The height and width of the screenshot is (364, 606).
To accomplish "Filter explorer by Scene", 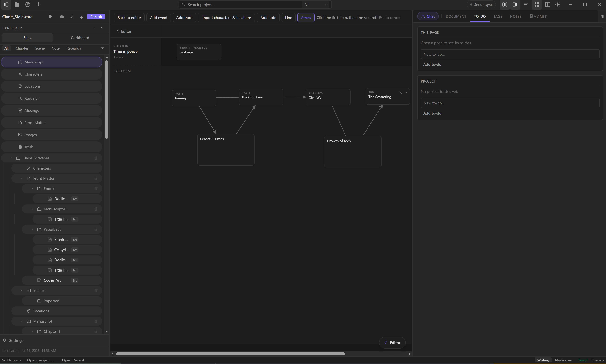I will pyautogui.click(x=40, y=48).
